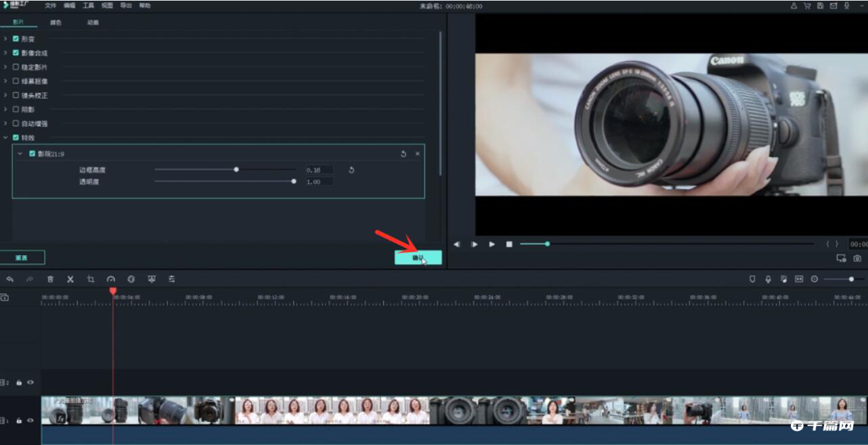This screenshot has width=868, height=445.
Task: Click the delete trash icon in timeline toolbar
Action: click(50, 279)
